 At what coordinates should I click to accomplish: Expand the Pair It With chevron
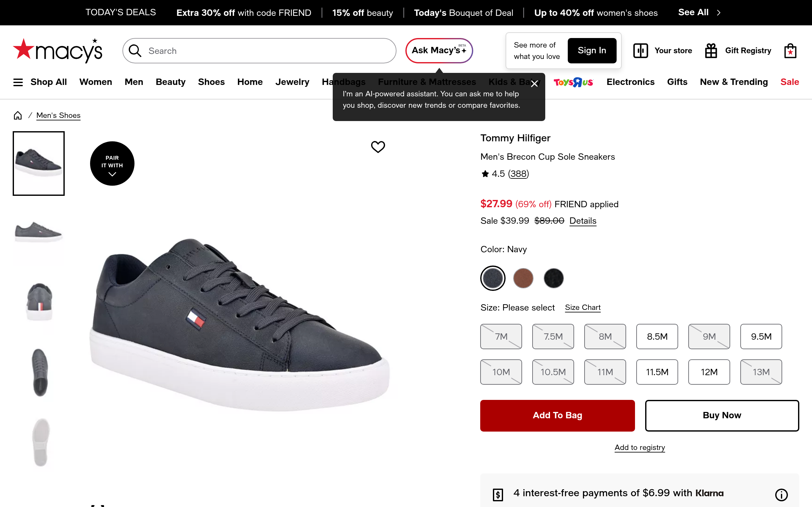pyautogui.click(x=112, y=174)
